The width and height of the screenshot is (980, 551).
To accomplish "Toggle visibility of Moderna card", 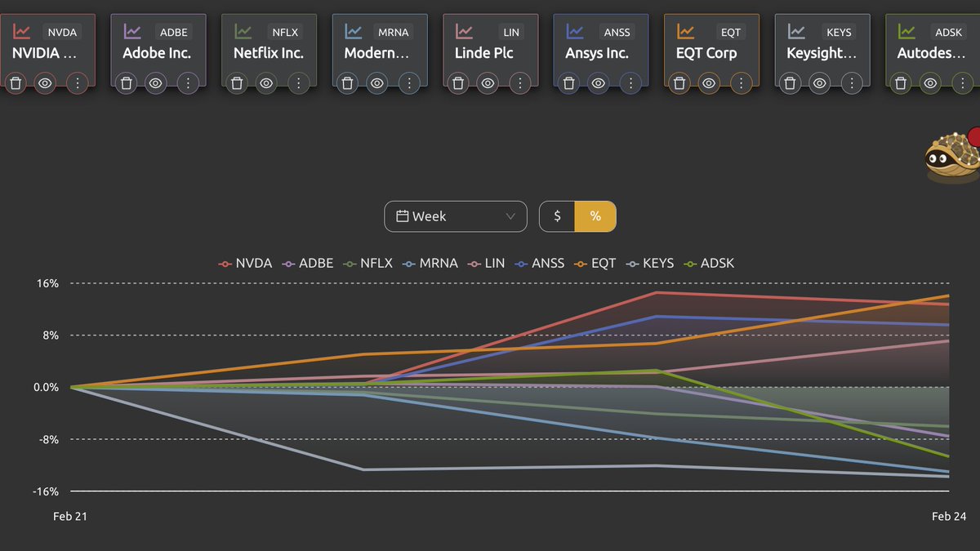I will [x=377, y=83].
